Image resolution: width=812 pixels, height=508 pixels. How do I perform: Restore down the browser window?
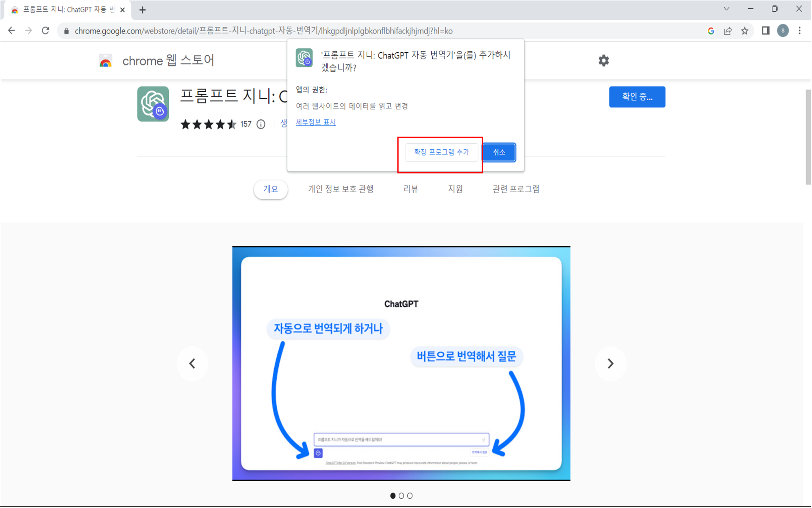tap(775, 9)
